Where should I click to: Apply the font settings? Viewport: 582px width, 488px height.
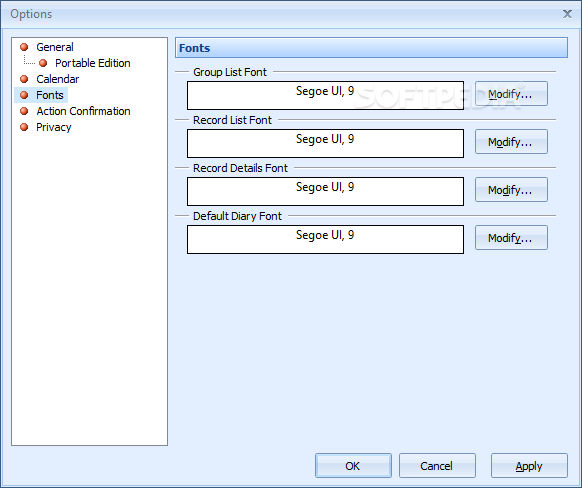coord(529,465)
